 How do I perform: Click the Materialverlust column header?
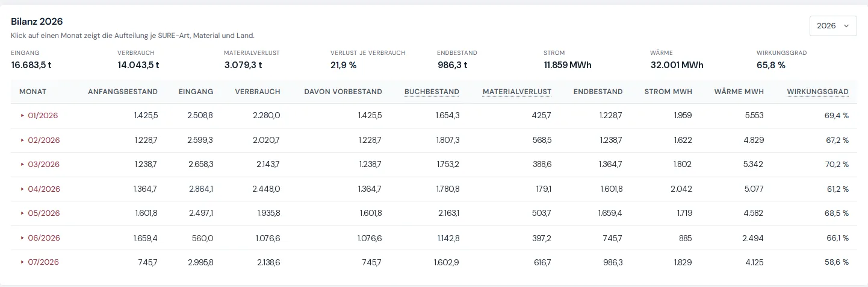[517, 92]
